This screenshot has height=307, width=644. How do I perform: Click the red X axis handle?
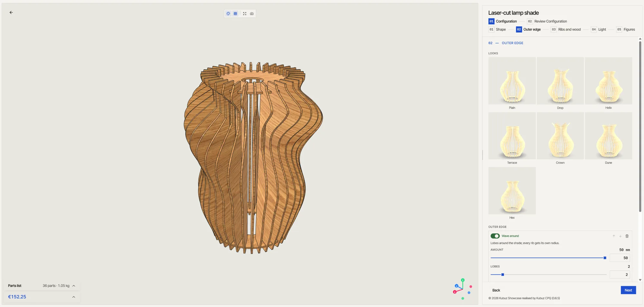coord(455,292)
